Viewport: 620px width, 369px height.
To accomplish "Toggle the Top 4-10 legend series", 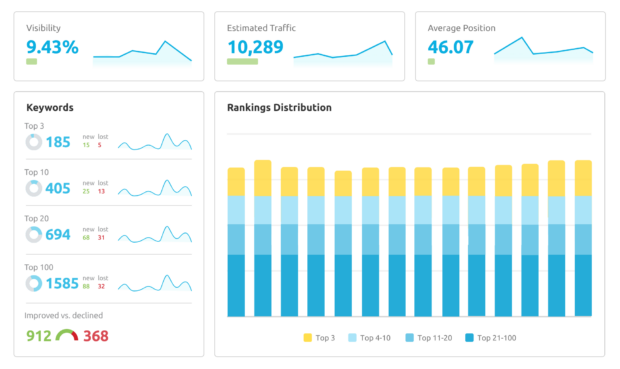I will [x=369, y=338].
